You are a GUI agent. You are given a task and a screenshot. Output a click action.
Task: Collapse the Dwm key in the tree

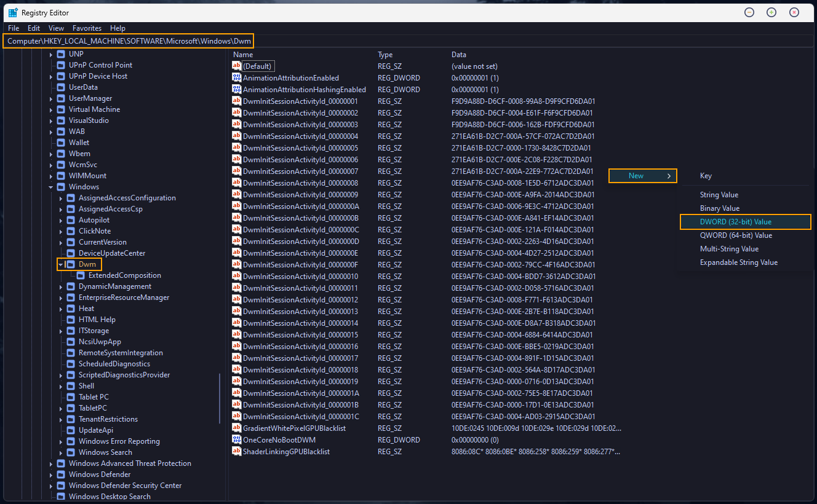tap(61, 264)
